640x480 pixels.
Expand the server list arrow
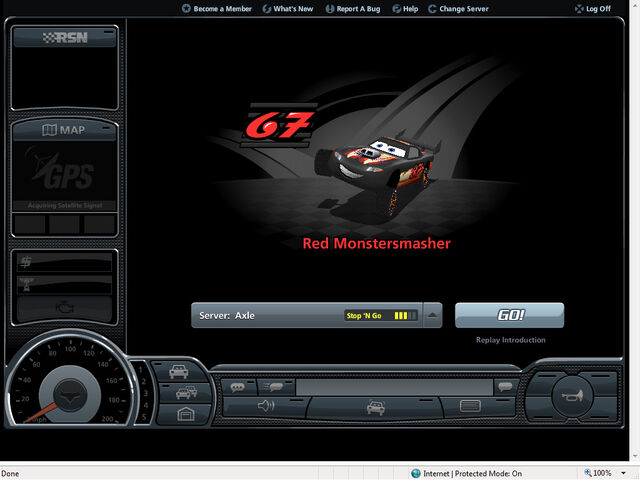click(433, 315)
